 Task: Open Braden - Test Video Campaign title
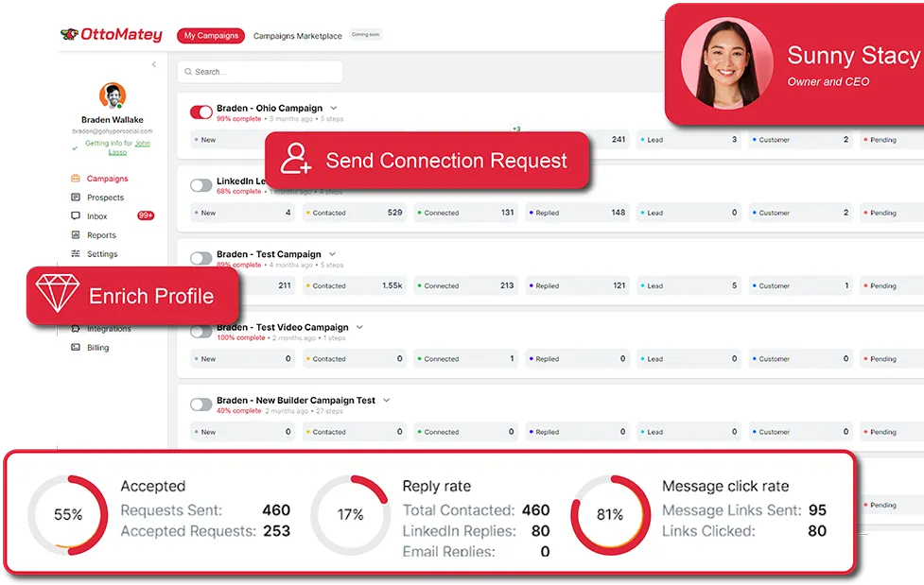point(282,327)
